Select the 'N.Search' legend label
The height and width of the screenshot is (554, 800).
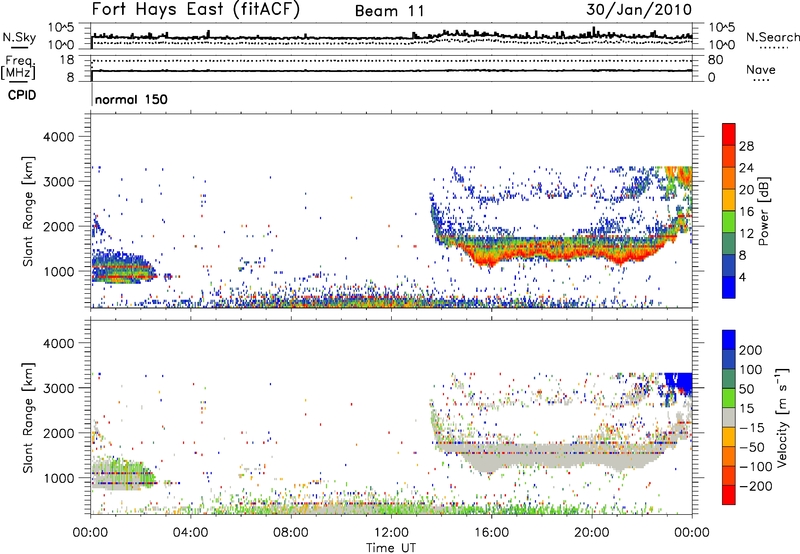click(x=772, y=37)
